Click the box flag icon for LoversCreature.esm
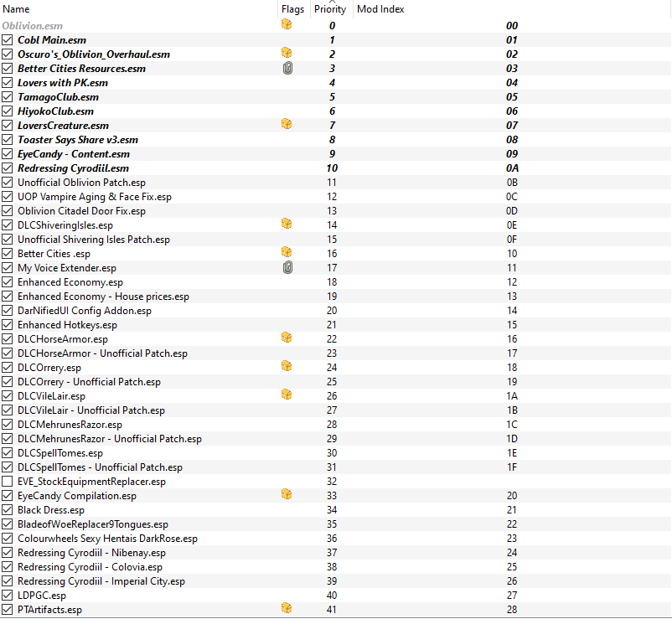This screenshot has width=672, height=619. (x=287, y=124)
